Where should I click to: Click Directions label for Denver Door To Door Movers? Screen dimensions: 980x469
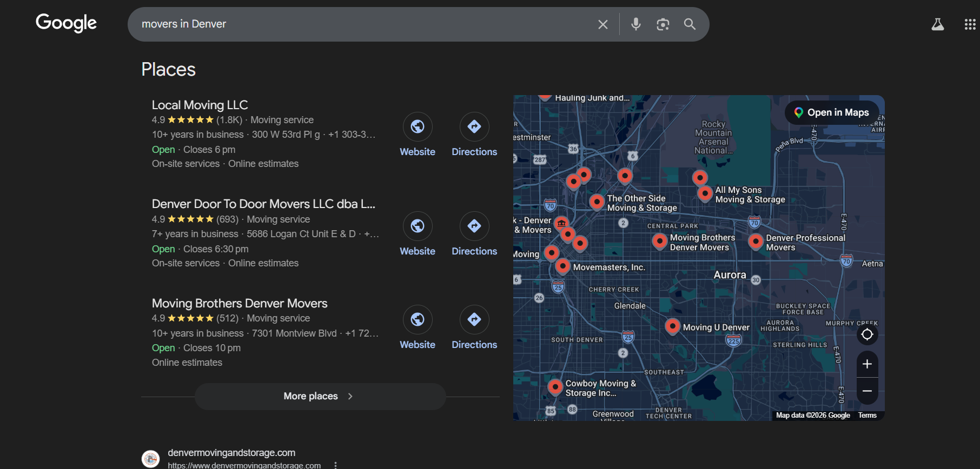474,251
